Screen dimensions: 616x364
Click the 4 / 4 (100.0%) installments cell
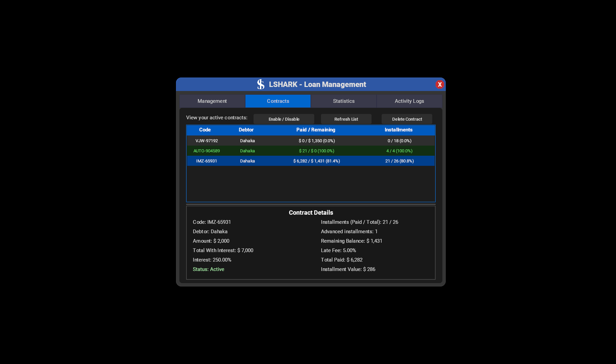tap(400, 151)
